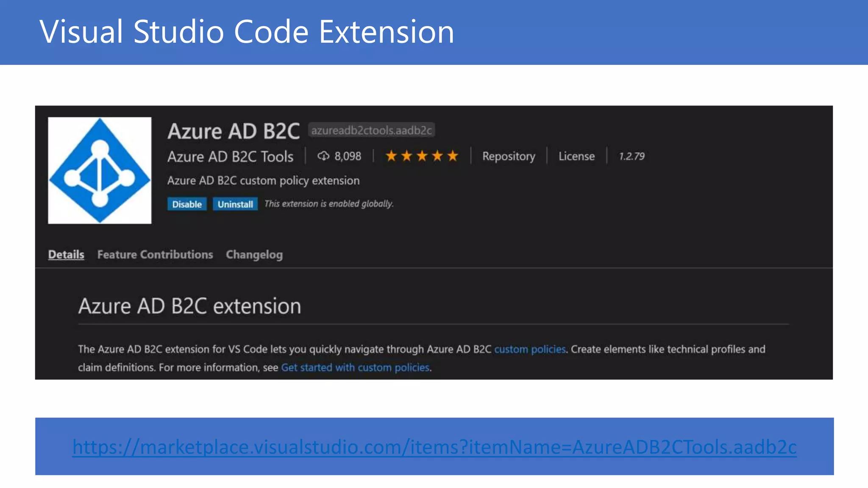This screenshot has width=868, height=488.
Task: Open the Repository link
Action: tap(509, 156)
